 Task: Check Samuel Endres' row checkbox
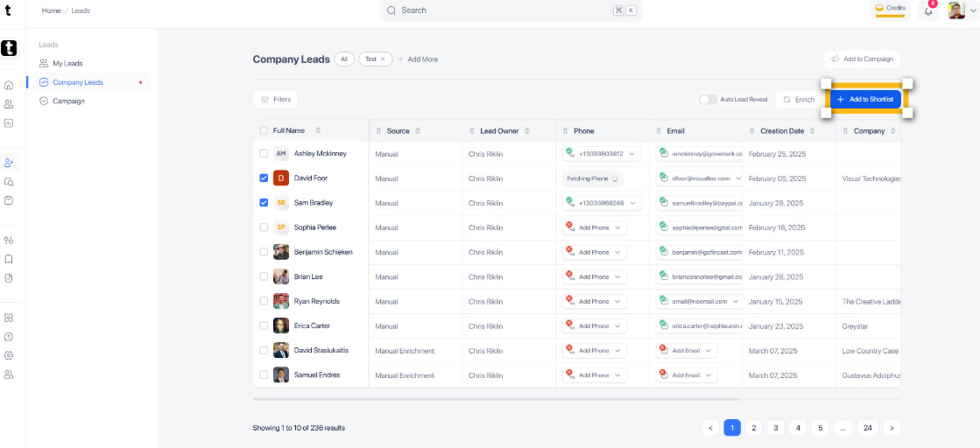(264, 374)
